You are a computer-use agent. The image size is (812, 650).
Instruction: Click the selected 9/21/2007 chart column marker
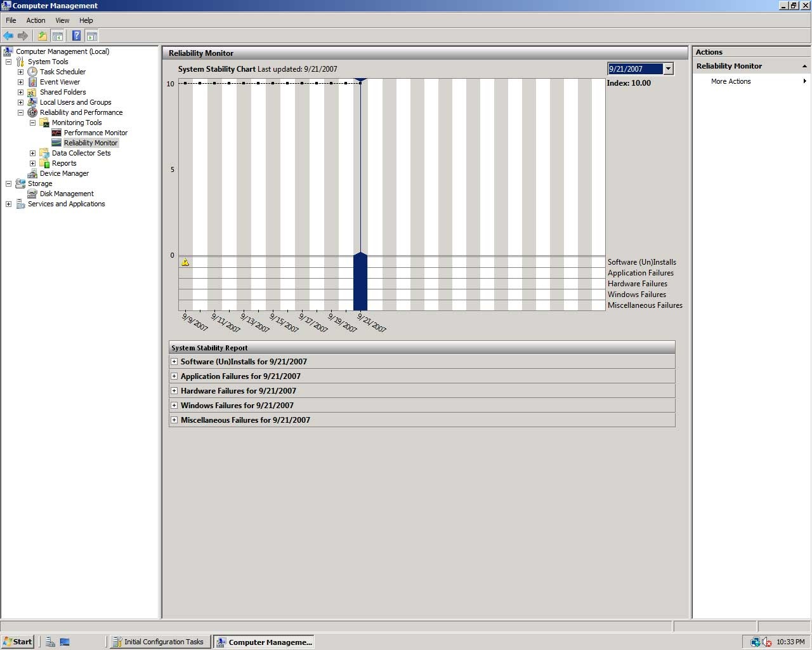pyautogui.click(x=360, y=281)
